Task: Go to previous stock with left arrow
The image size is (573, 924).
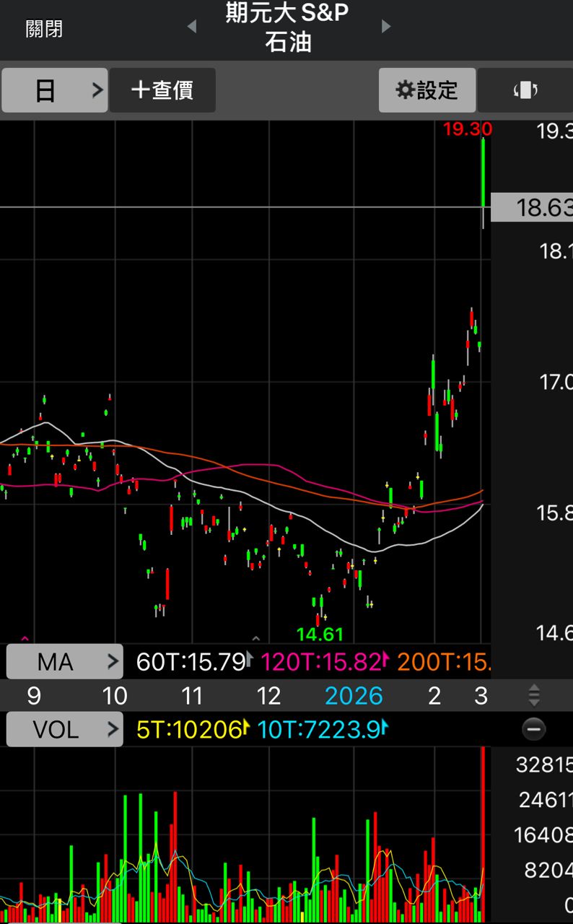Action: click(x=191, y=27)
